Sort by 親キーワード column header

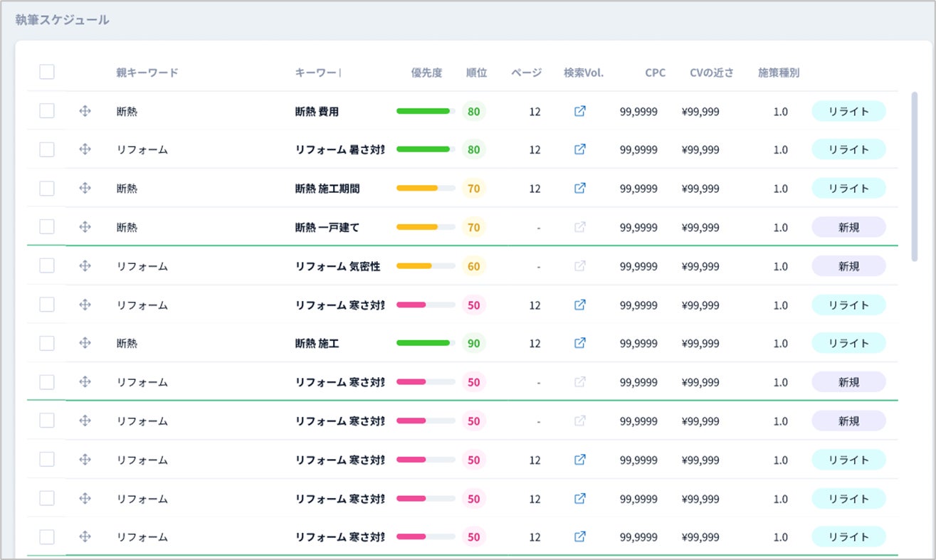pos(147,73)
